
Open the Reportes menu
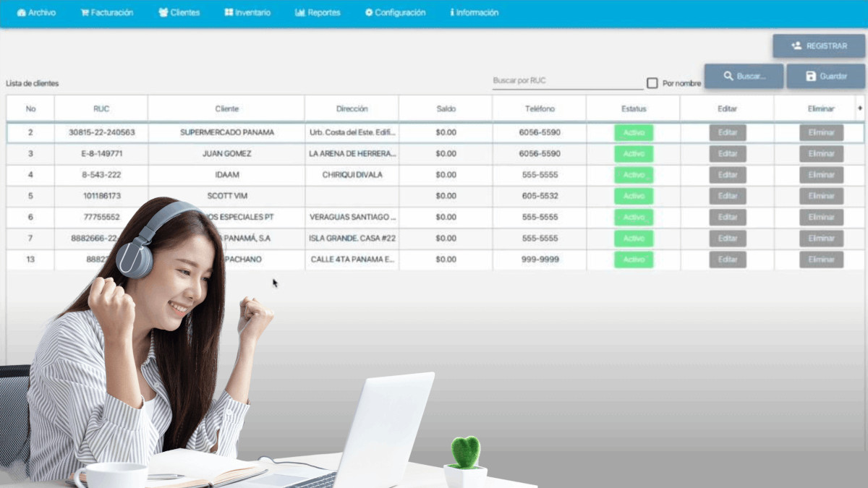[x=318, y=12]
